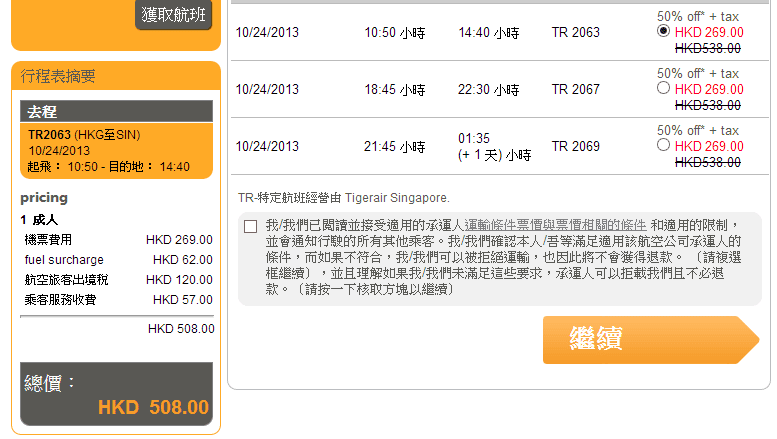Click the 乘客服務收費 line item
The image size is (777, 439).
pyautogui.click(x=60, y=300)
